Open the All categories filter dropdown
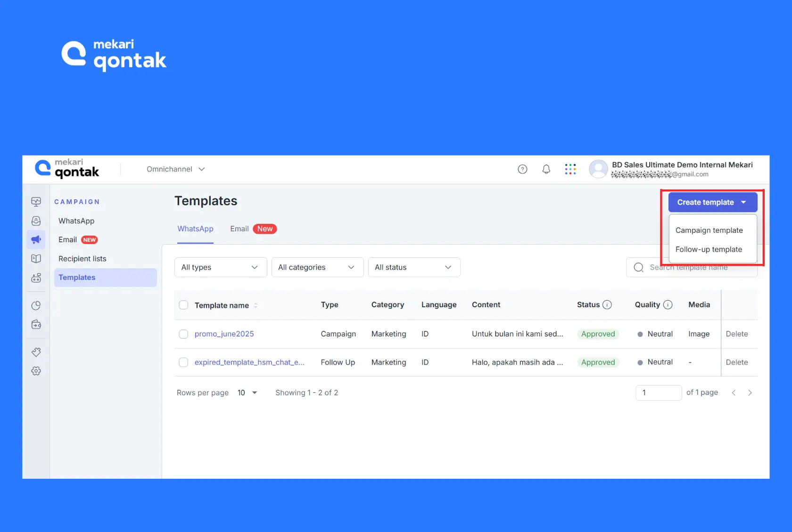 coord(317,267)
